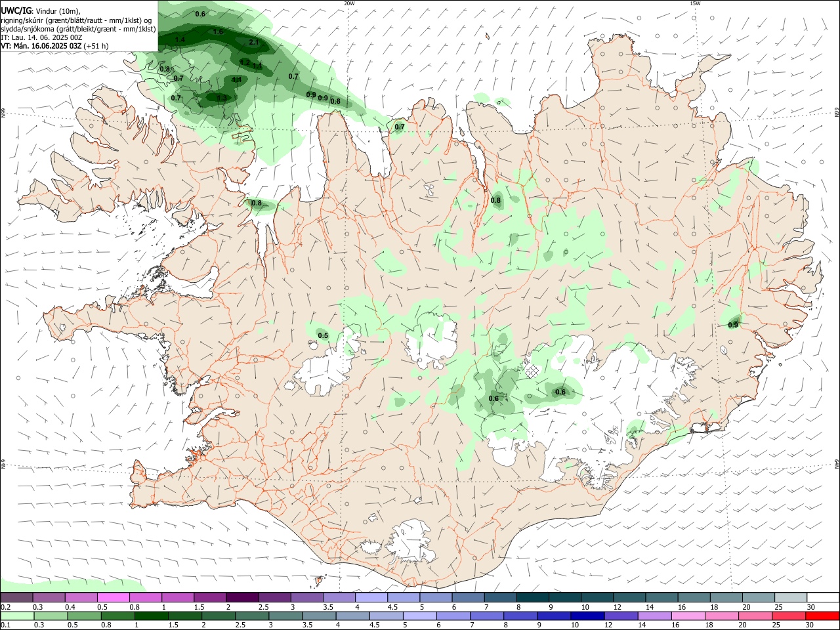Click the 'VT: Mán. 16.06.2025 03Z (+51 h)' line
This screenshot has height=630, width=840.
54,46
